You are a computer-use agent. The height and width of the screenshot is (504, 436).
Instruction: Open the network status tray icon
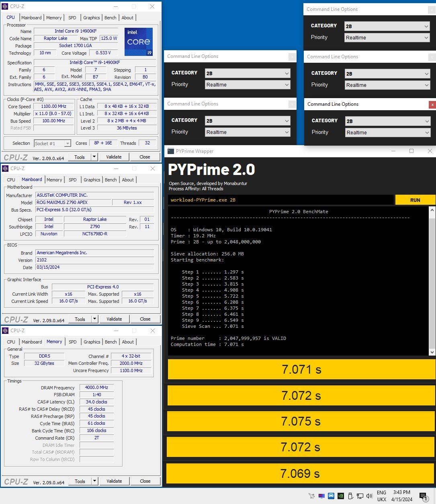tap(360, 496)
